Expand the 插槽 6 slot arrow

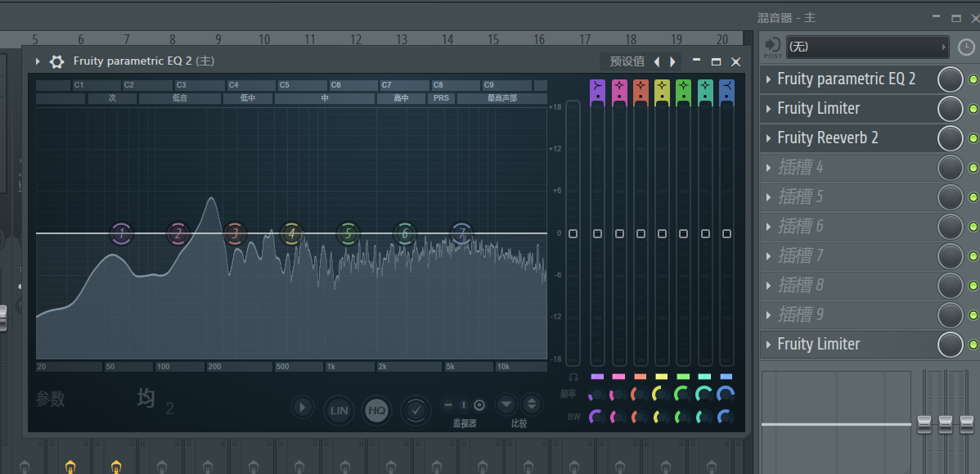click(769, 227)
